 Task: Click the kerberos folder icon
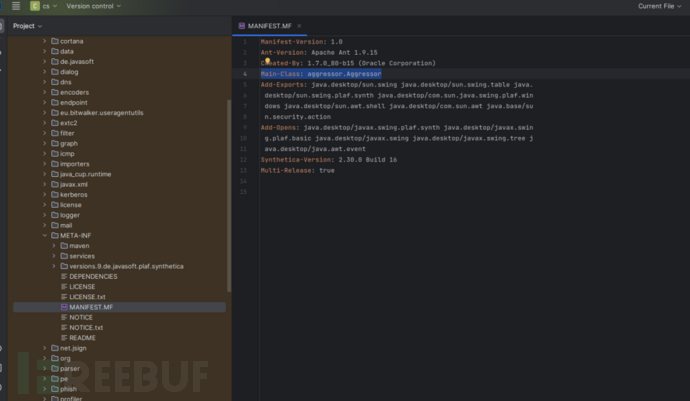click(x=54, y=194)
